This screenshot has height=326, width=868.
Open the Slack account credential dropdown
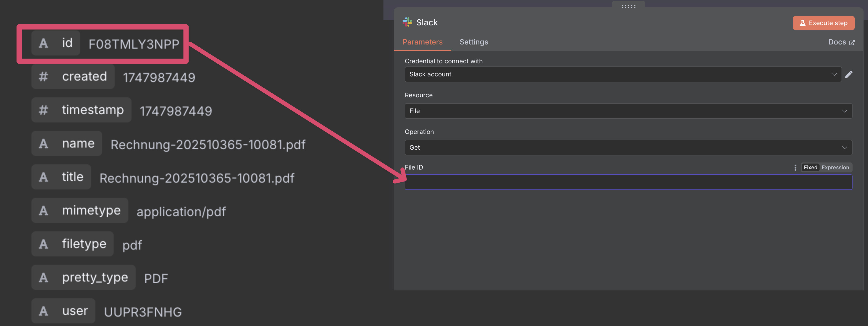click(623, 74)
